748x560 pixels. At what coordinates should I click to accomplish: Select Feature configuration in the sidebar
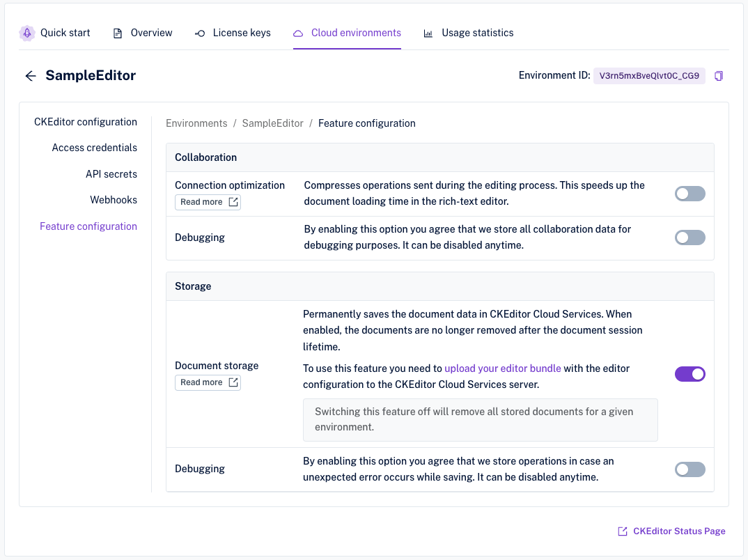[x=88, y=226]
